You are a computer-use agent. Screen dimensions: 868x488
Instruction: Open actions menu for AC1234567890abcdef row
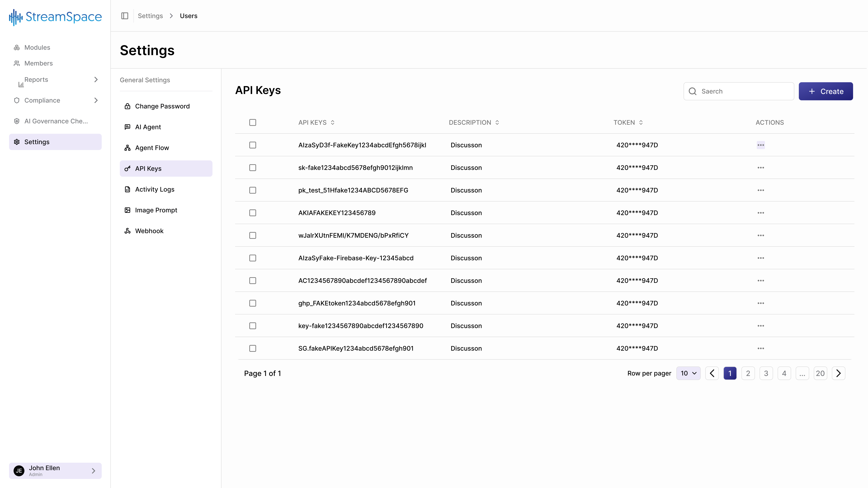(761, 281)
